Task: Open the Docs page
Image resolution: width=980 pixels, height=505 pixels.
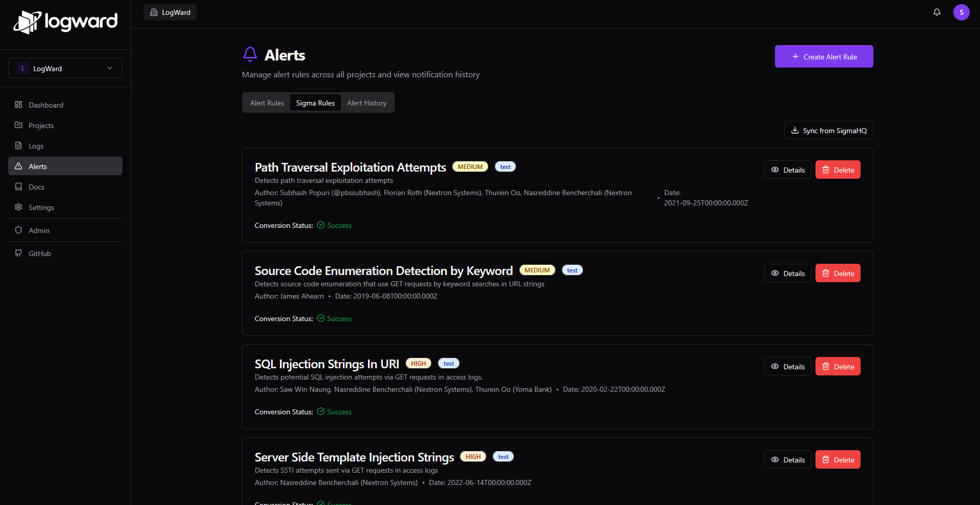Action: tap(36, 186)
